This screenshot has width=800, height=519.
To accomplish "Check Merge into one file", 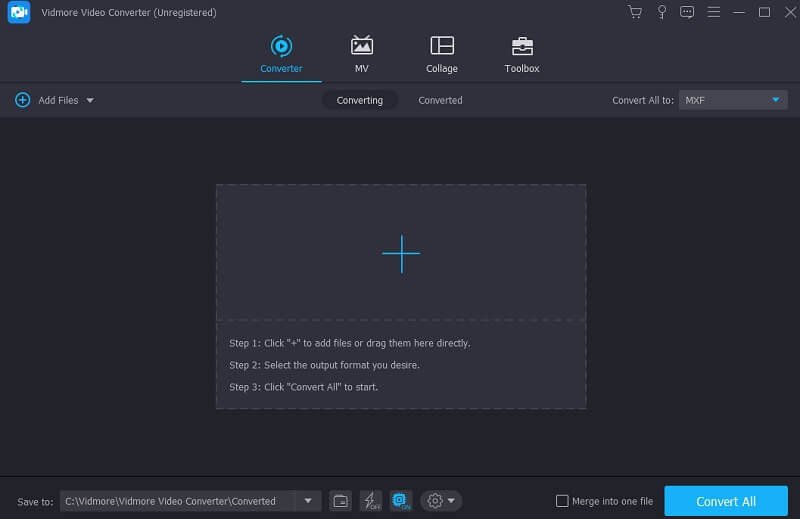I will point(562,501).
